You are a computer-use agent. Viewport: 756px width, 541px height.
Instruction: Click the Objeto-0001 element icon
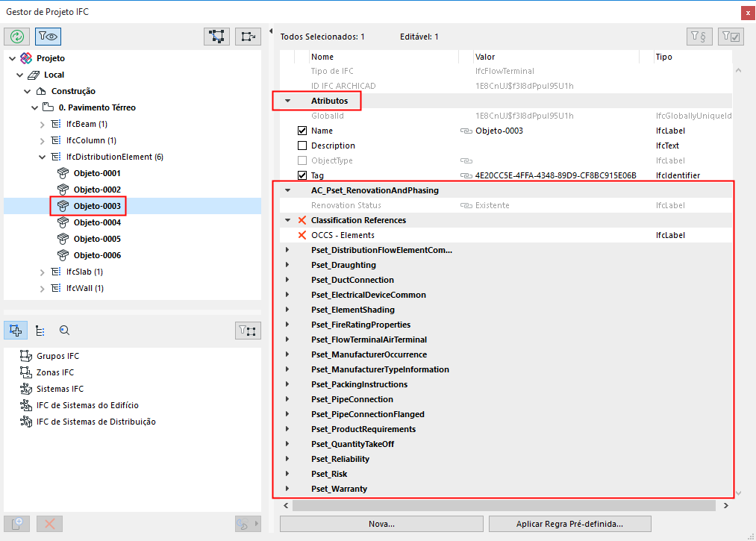(x=63, y=173)
